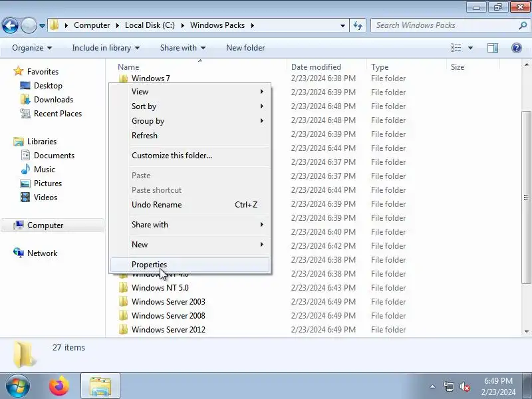Refresh the folder with the address bar button
The width and height of the screenshot is (532, 399).
(358, 25)
